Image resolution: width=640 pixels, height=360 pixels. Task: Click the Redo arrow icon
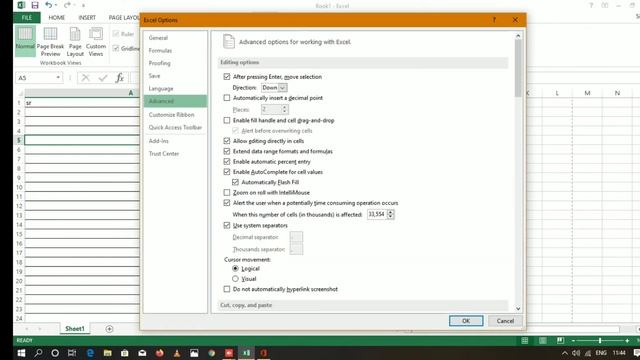point(67,5)
